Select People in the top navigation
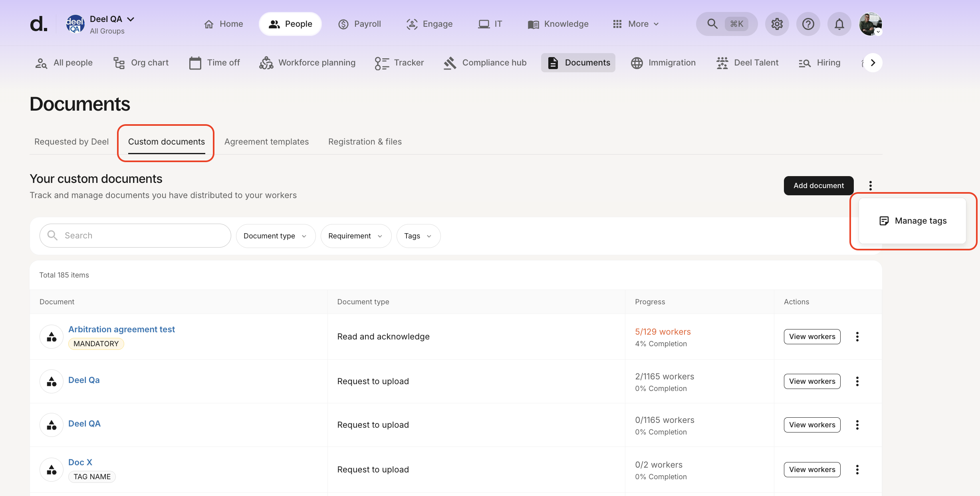The height and width of the screenshot is (496, 980). pos(290,24)
